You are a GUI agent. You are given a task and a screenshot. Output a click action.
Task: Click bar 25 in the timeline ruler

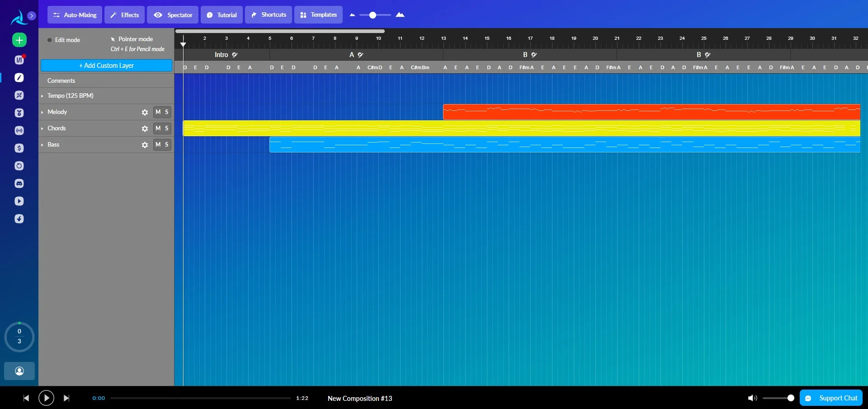click(x=704, y=38)
